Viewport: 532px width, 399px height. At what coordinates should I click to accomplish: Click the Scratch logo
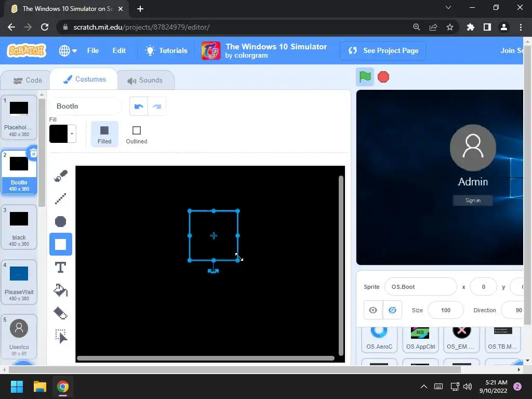(26, 50)
